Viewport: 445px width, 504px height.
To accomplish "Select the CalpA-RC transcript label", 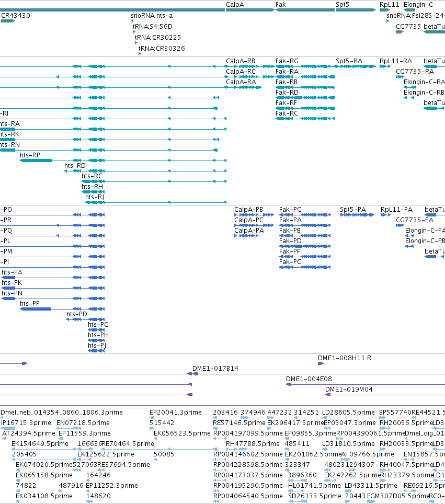I will coord(241,71).
